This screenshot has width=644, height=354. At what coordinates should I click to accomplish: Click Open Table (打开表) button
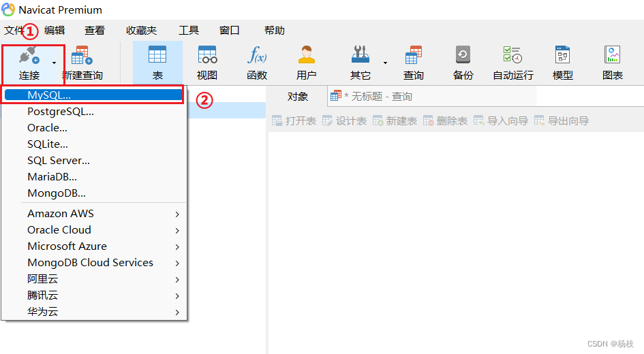[294, 121]
